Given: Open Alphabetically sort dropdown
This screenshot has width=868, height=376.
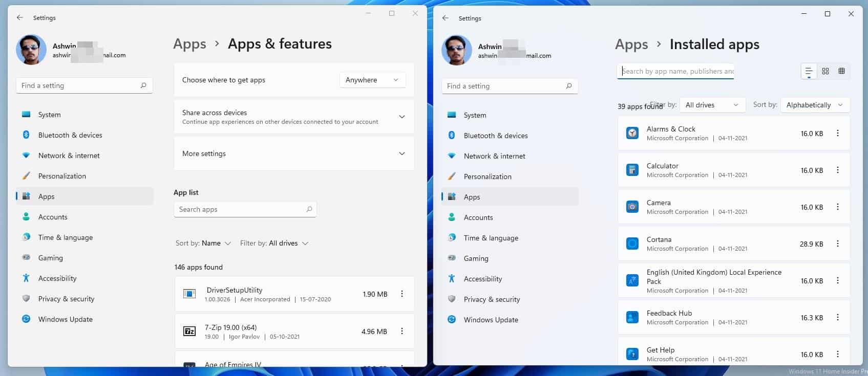Looking at the screenshot, I should pos(815,105).
